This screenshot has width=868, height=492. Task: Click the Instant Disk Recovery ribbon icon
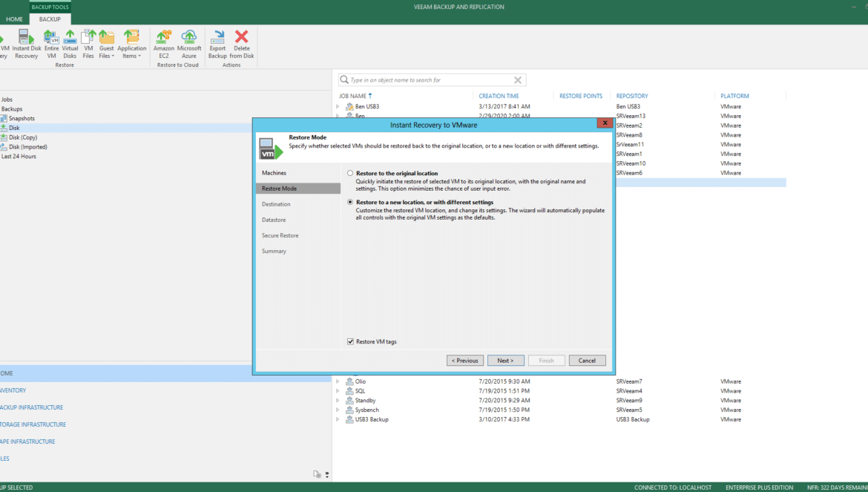[x=26, y=37]
